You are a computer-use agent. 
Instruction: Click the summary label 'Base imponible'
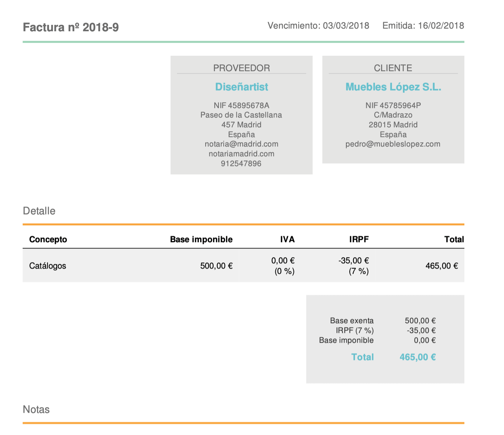click(x=346, y=340)
